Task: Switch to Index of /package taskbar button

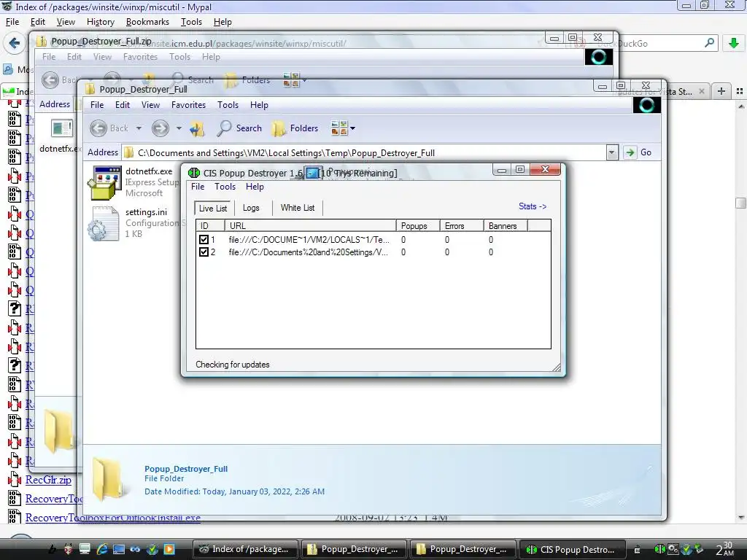Action: (x=245, y=549)
